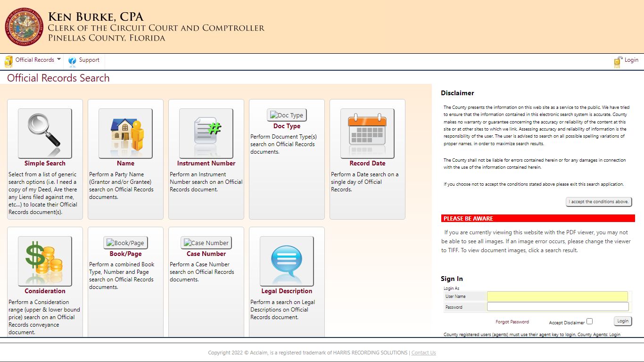This screenshot has width=644, height=362.
Task: Focus the Password input field
Action: 558,307
